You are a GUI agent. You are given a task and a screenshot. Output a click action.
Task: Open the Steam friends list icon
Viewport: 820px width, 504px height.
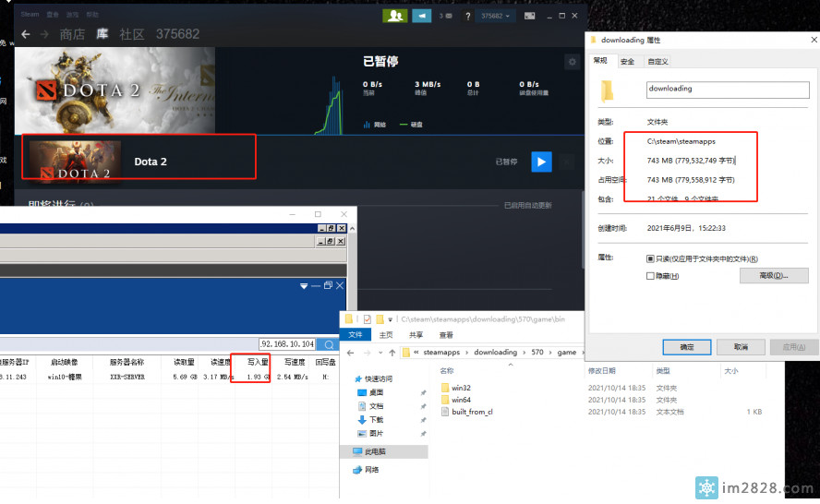click(395, 16)
